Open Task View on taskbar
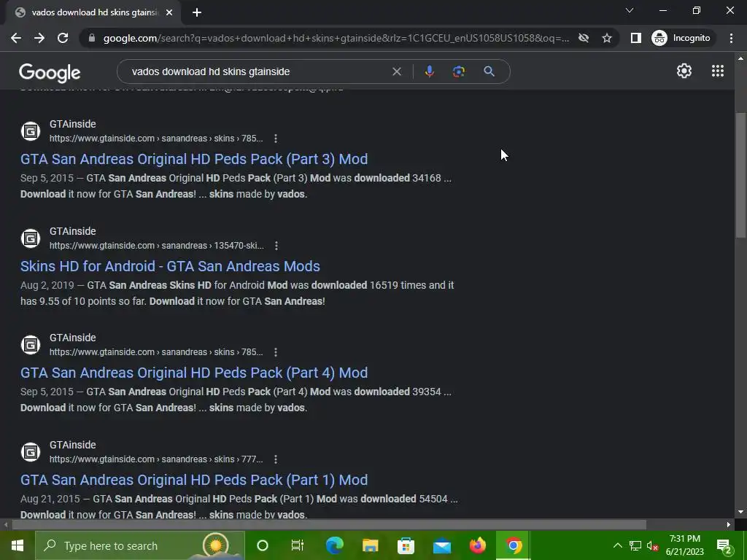This screenshot has width=747, height=560. tap(298, 545)
